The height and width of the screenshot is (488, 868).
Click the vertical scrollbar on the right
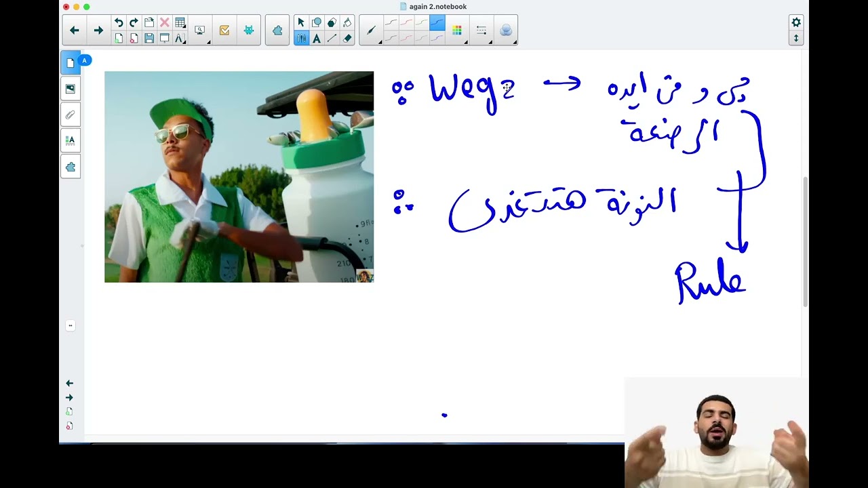click(x=806, y=241)
